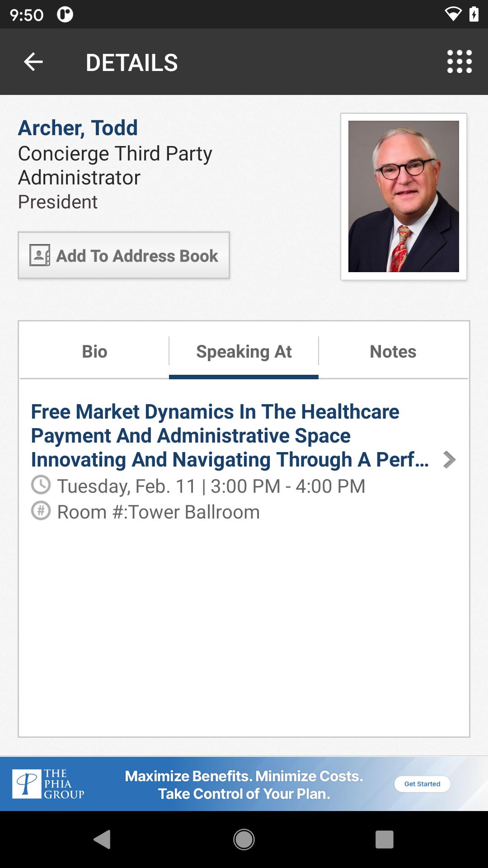Image resolution: width=488 pixels, height=868 pixels.
Task: Click the contact card icon on address button
Action: [x=40, y=255]
